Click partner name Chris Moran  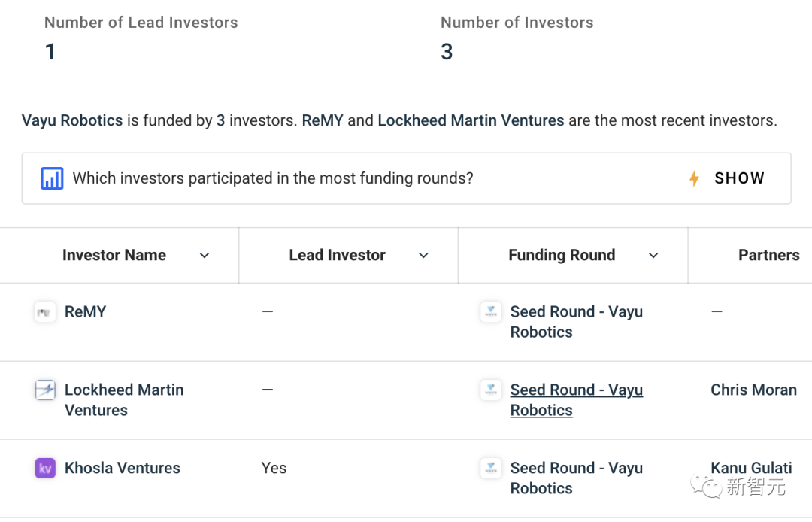pyautogui.click(x=753, y=390)
